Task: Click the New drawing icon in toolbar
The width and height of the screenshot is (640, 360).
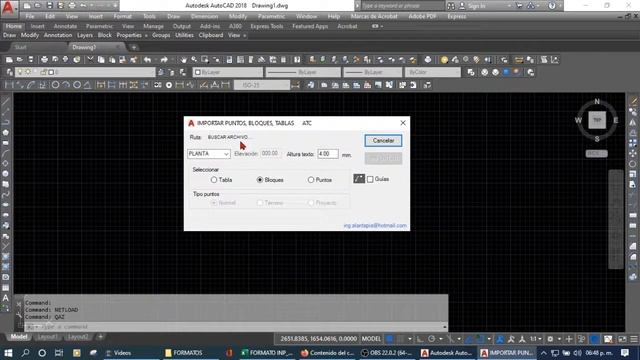Action: 9,60
